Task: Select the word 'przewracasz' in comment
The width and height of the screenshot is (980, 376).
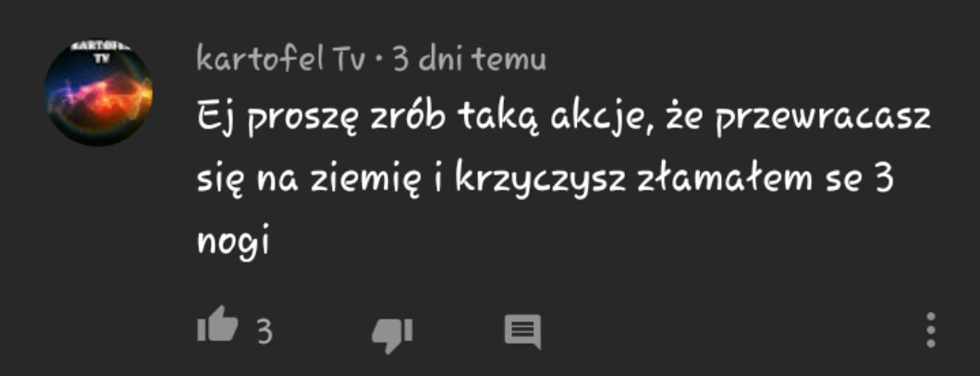Action: click(823, 120)
